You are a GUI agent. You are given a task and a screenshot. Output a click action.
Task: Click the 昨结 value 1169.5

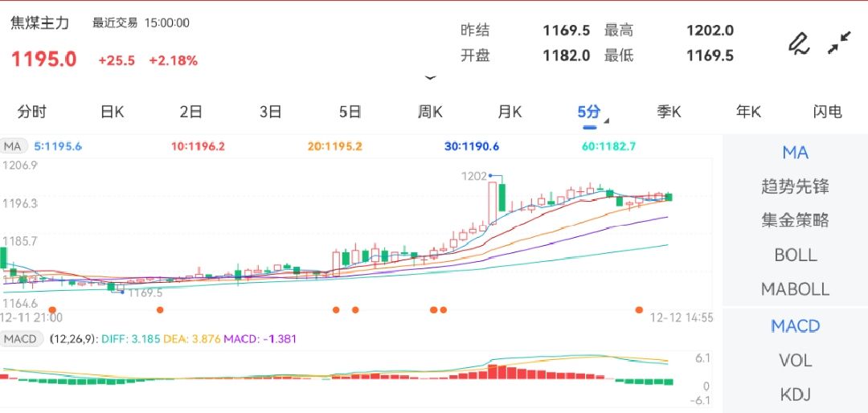coord(567,30)
